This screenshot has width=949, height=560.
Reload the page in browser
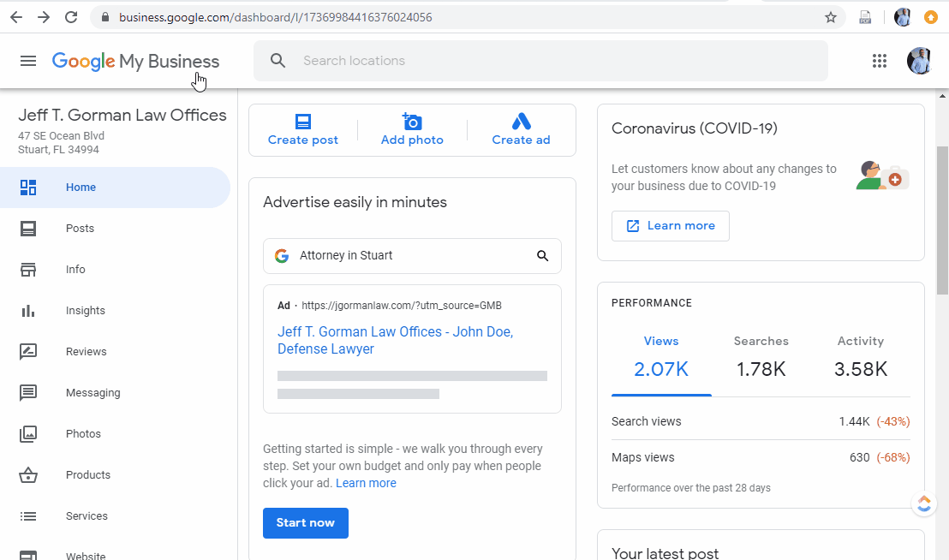[71, 17]
